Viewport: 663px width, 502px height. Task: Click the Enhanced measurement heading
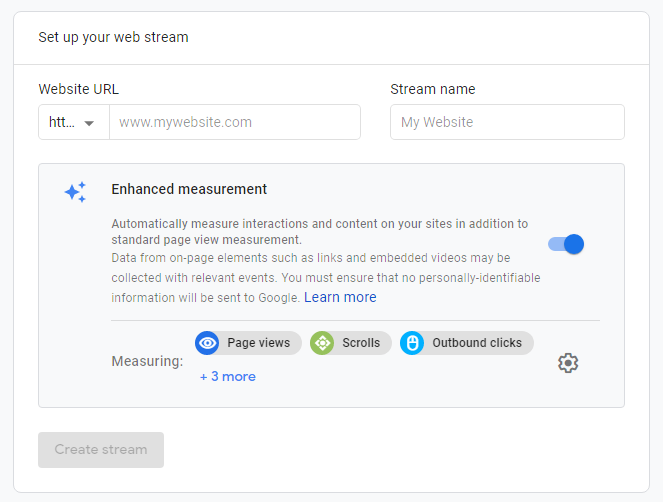coord(189,189)
